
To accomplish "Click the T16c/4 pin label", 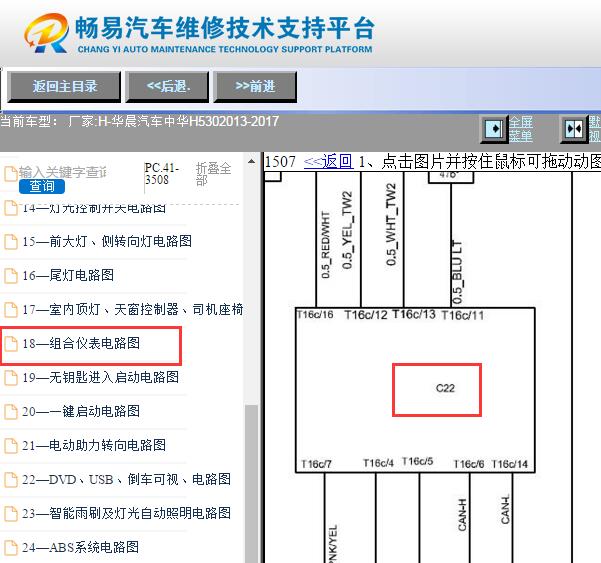I will click(x=379, y=463).
